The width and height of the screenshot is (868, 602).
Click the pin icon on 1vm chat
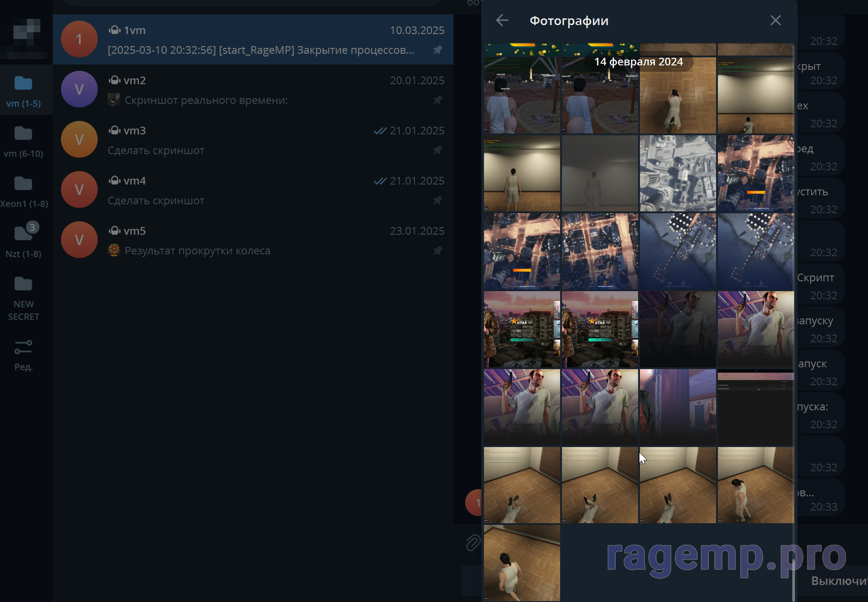tap(437, 50)
